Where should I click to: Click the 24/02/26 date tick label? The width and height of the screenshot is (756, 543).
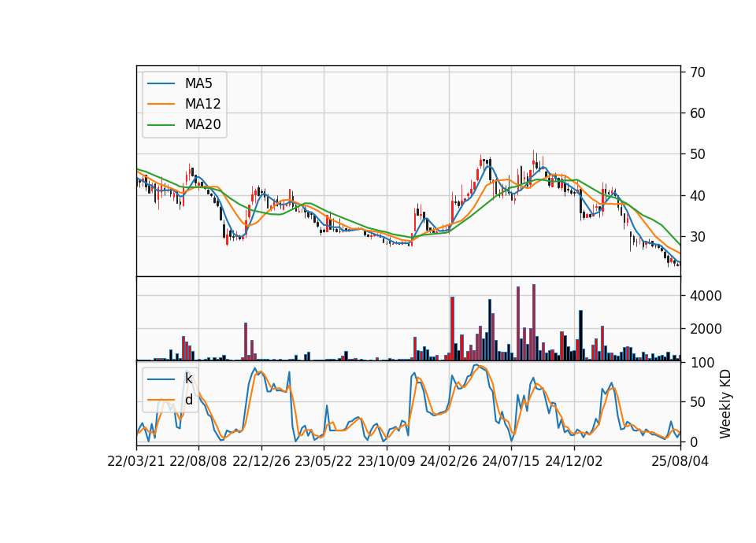(448, 461)
